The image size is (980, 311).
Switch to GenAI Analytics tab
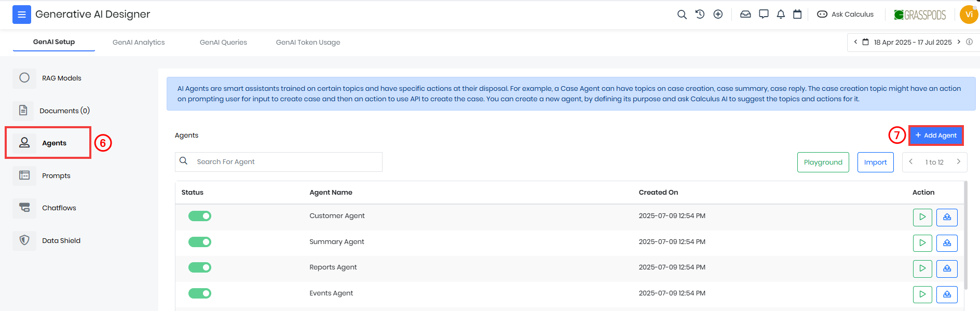(139, 43)
